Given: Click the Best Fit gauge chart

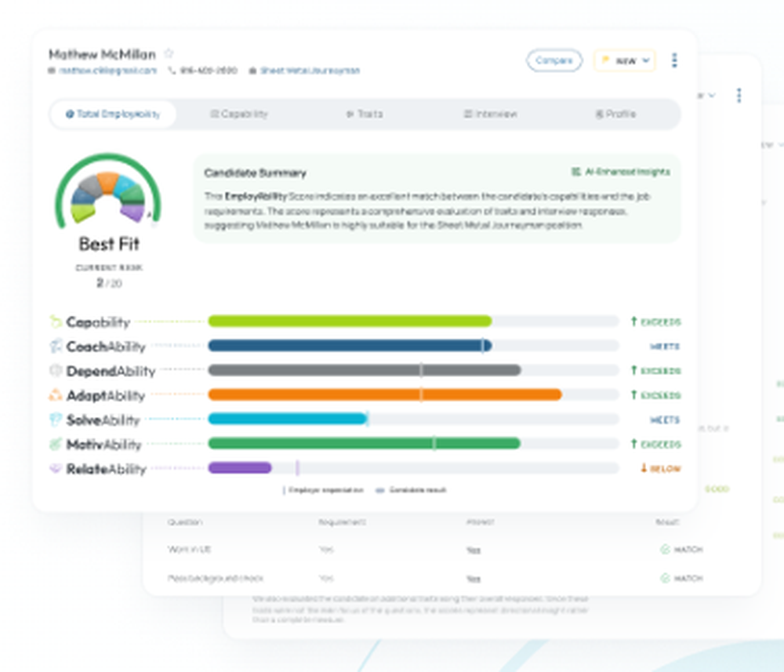Looking at the screenshot, I should click(x=108, y=192).
